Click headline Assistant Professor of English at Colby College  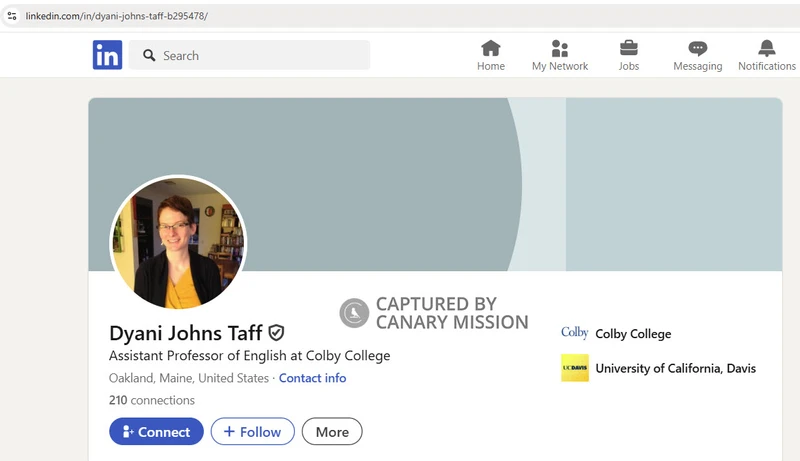tap(249, 355)
